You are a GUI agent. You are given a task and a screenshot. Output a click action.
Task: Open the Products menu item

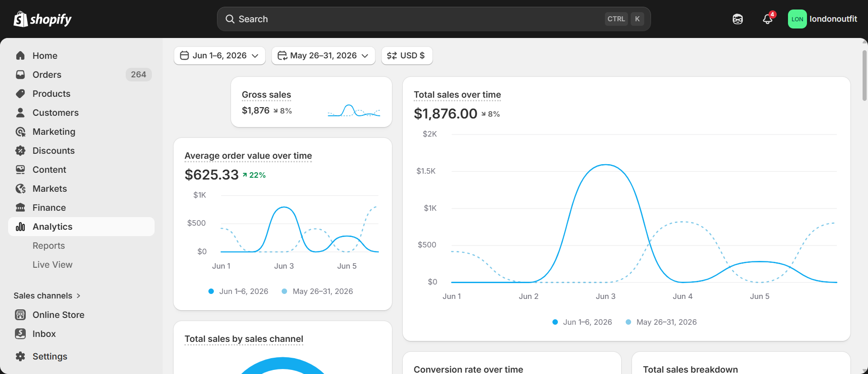coord(81,94)
